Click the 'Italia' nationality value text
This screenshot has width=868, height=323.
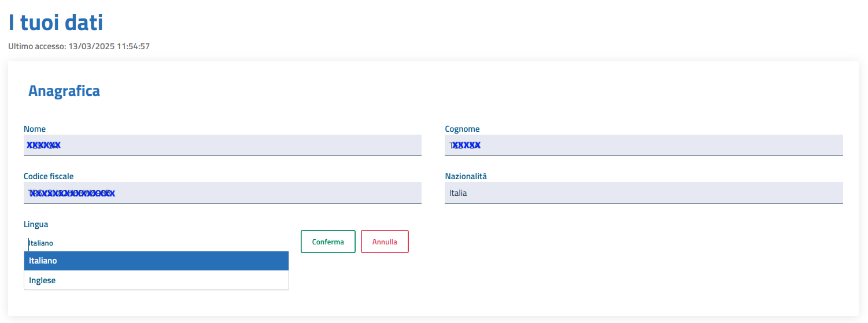(458, 193)
